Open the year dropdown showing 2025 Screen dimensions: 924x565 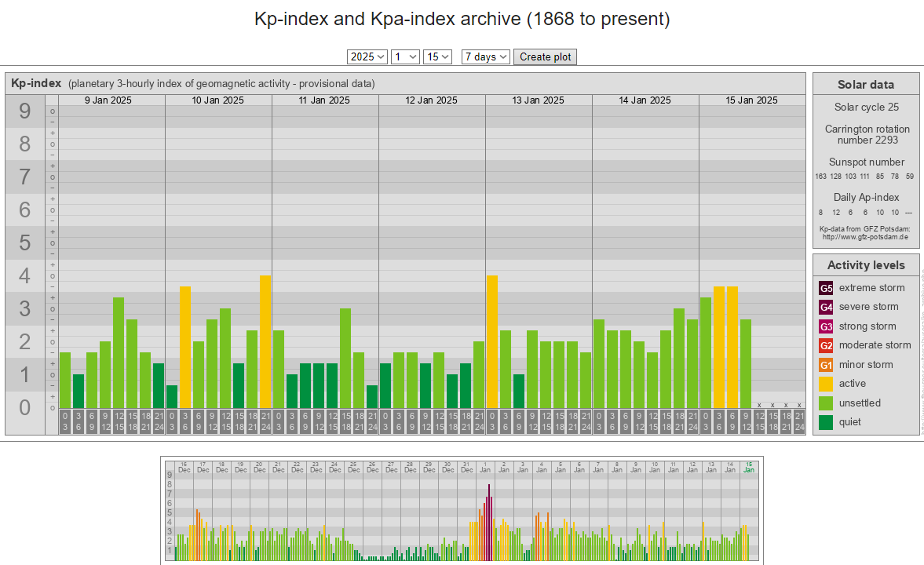click(x=367, y=56)
